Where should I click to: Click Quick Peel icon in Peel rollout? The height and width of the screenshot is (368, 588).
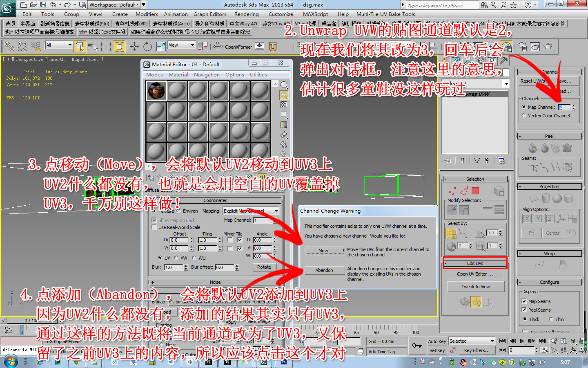[x=533, y=148]
